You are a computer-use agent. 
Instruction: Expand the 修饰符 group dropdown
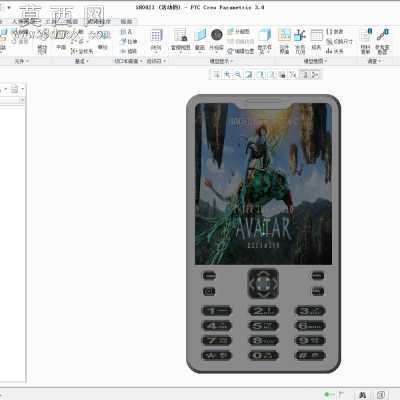pos(156,61)
